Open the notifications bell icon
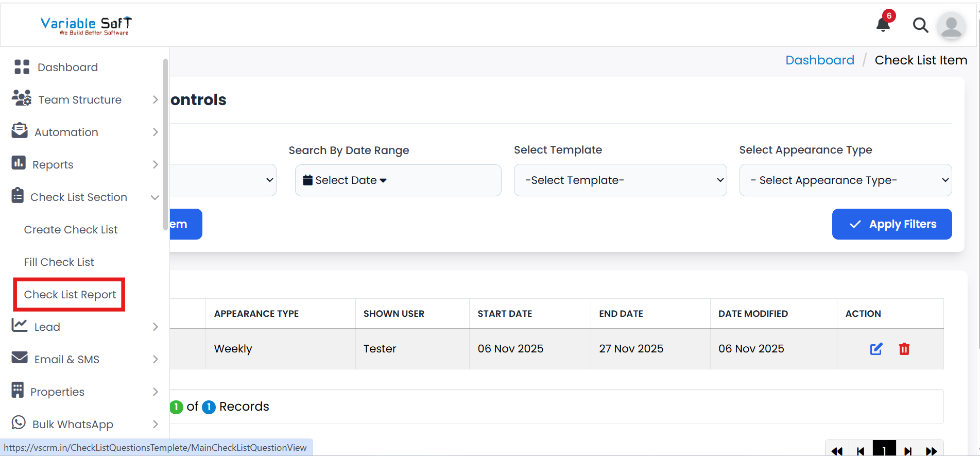The height and width of the screenshot is (456, 980). pos(883,24)
